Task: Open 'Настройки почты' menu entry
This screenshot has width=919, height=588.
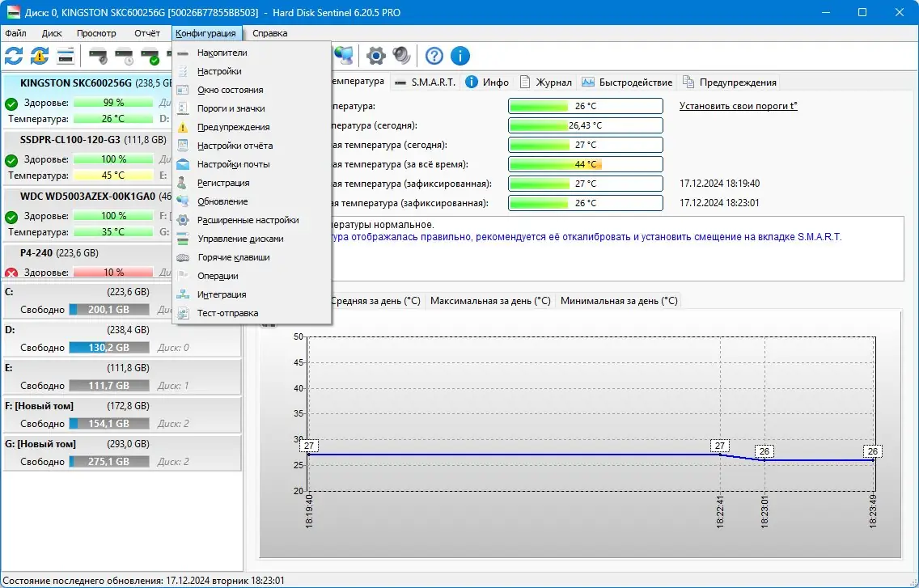Action: coord(233,164)
